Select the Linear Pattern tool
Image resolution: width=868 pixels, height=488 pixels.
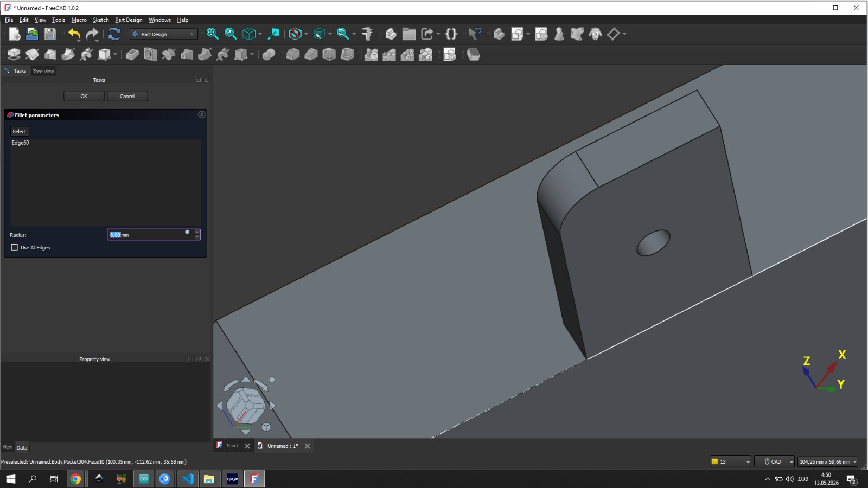389,54
